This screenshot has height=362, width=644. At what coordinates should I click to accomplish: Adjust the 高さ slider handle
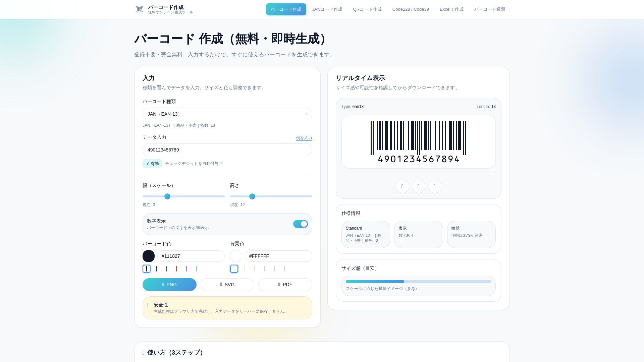point(252,196)
